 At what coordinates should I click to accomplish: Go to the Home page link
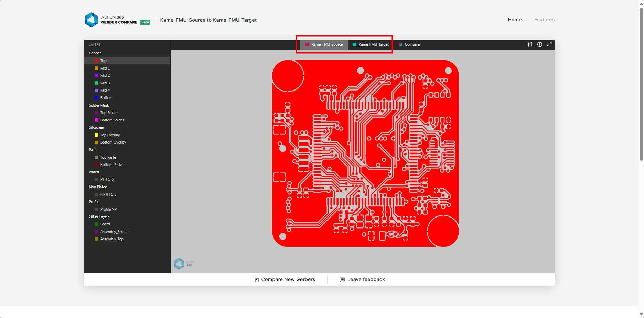pos(515,20)
